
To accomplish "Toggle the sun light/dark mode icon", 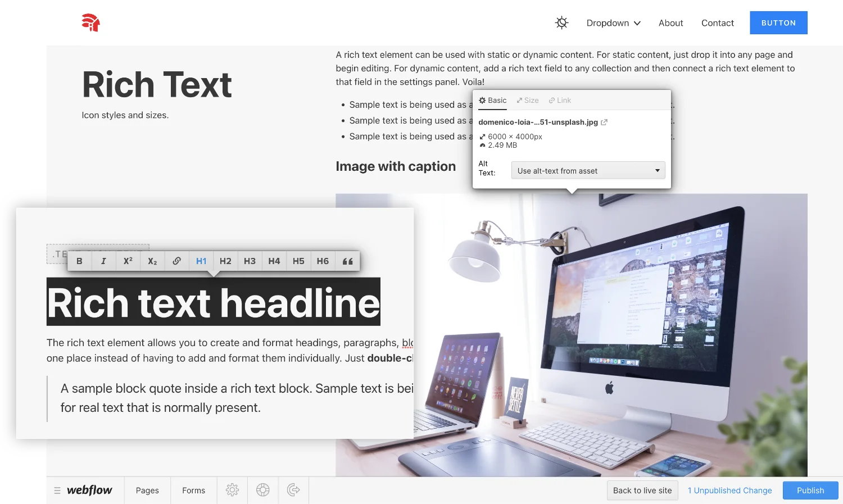I will tap(561, 22).
